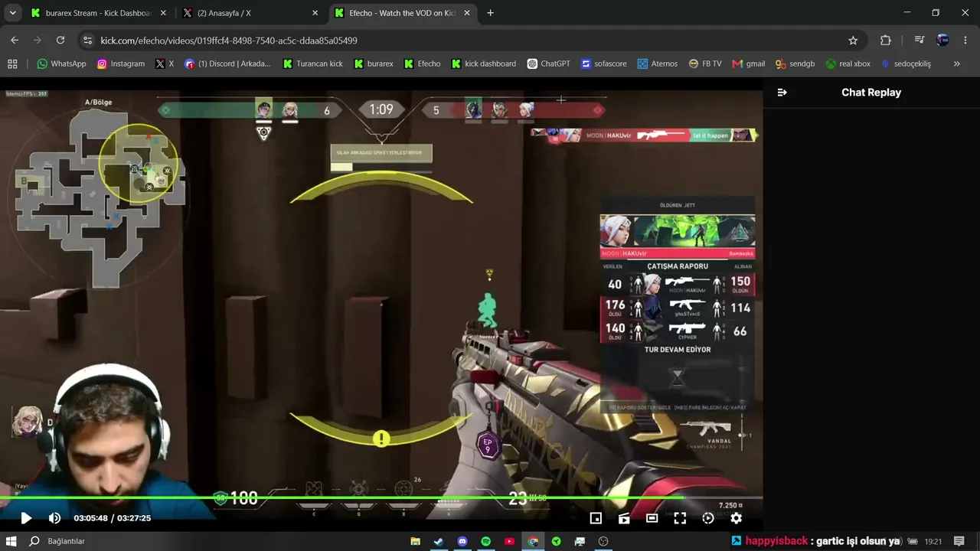This screenshot has height=551, width=980.
Task: Open media controls in toolbar
Action: pyautogui.click(x=920, y=41)
